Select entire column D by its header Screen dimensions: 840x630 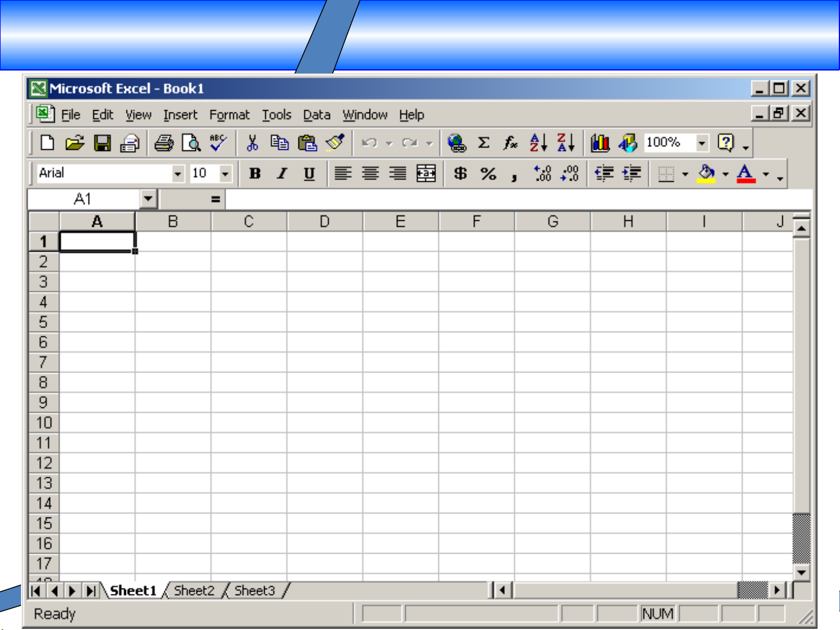[x=325, y=221]
